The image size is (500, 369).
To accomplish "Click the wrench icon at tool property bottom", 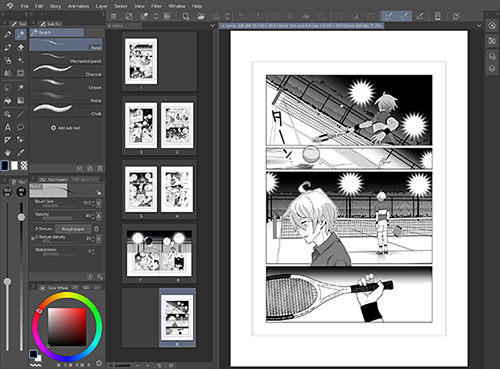I will pos(100,277).
